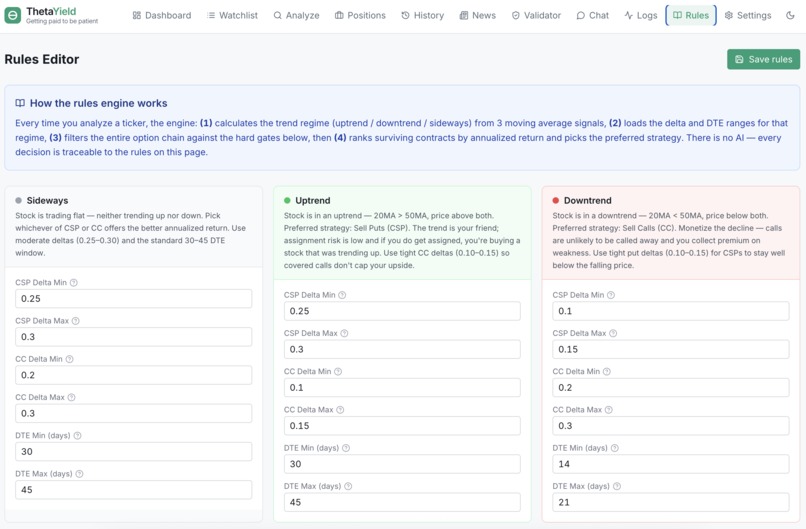
Task: Click the Downtrend regime heading
Action: coord(588,200)
